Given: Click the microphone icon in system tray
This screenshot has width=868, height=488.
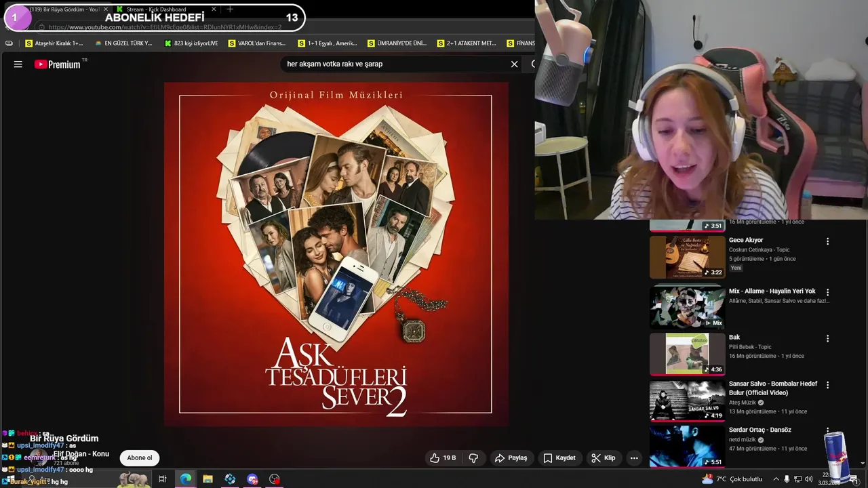Looking at the screenshot, I should 787,479.
